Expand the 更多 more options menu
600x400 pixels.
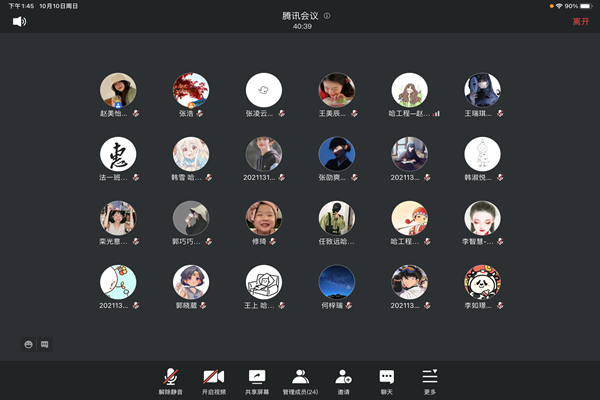(429, 379)
